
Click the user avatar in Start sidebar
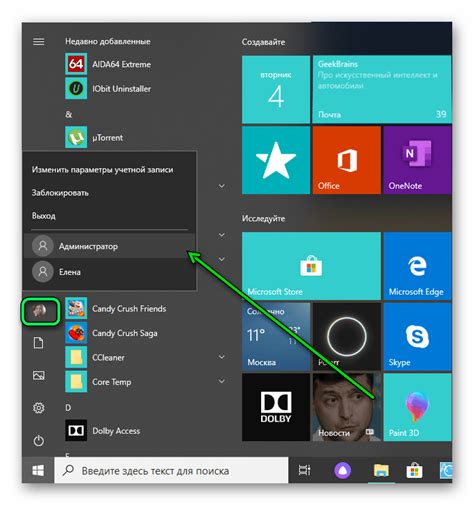pos(40,311)
